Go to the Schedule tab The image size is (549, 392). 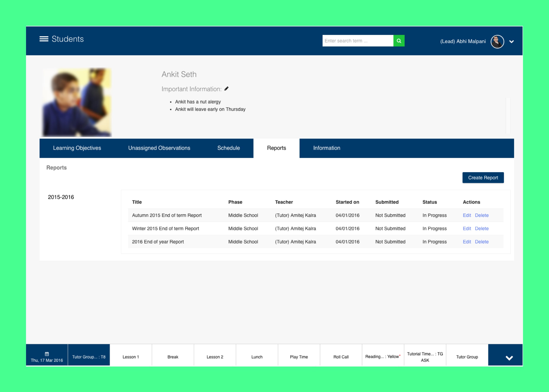click(228, 148)
